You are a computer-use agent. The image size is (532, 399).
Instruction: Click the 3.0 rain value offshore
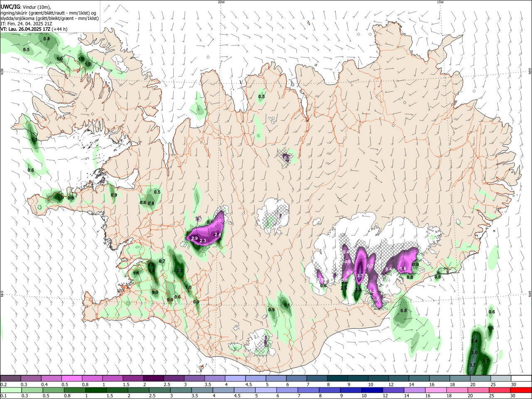(474, 352)
